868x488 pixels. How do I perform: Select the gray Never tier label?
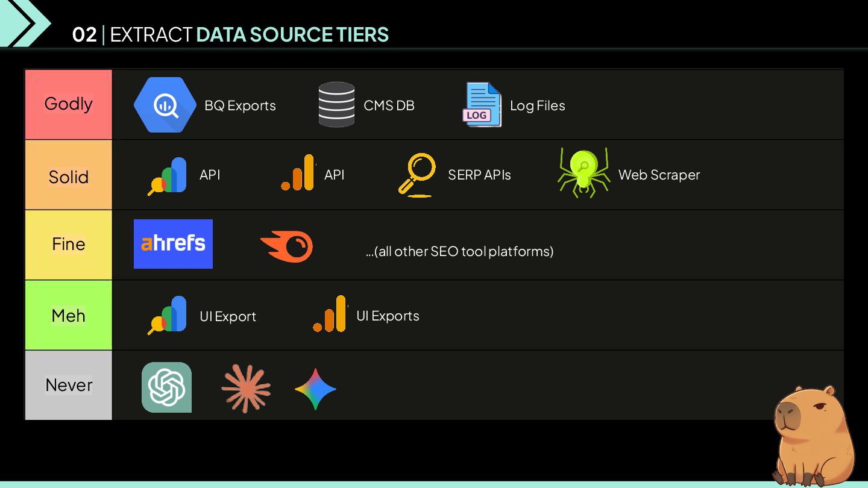tap(69, 385)
